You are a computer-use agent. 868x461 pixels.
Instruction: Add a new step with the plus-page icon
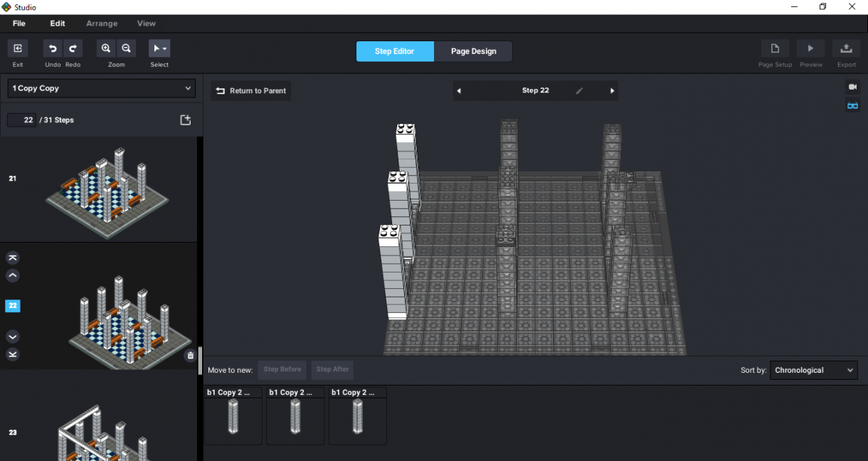(x=186, y=120)
